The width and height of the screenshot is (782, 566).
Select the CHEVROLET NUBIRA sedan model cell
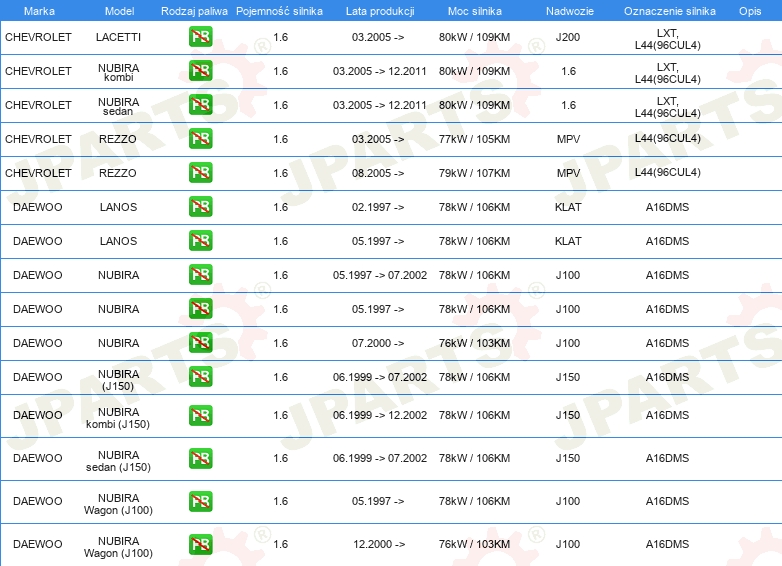point(118,106)
